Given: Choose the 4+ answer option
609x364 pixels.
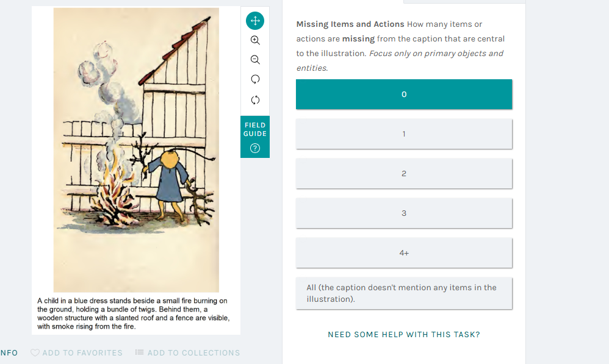Looking at the screenshot, I should tap(404, 252).
